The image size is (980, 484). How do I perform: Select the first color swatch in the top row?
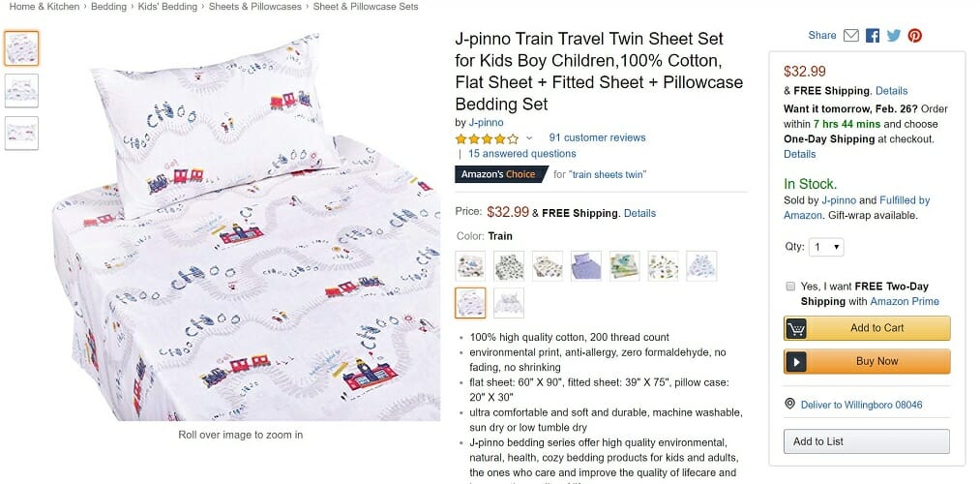pyautogui.click(x=470, y=266)
